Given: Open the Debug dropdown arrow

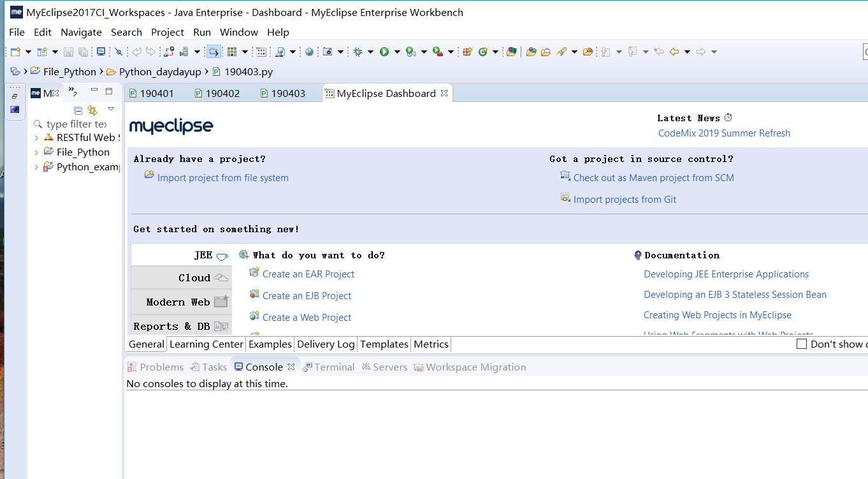Looking at the screenshot, I should [370, 52].
